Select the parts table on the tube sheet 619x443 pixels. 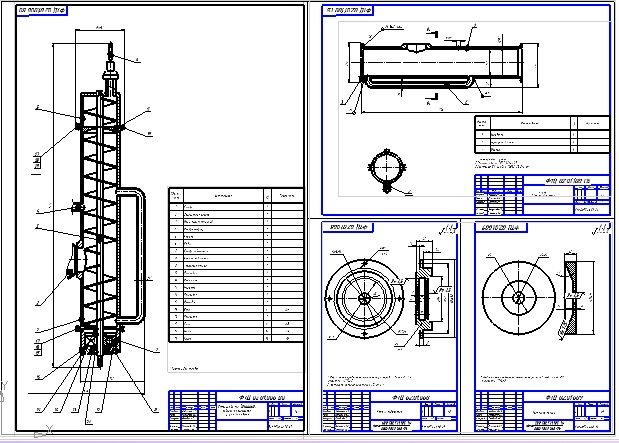point(540,132)
